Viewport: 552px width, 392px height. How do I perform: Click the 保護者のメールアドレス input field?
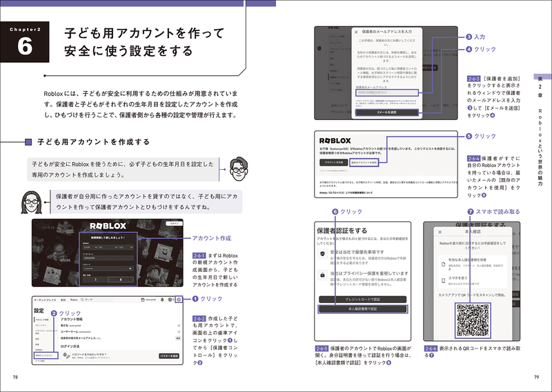click(387, 92)
